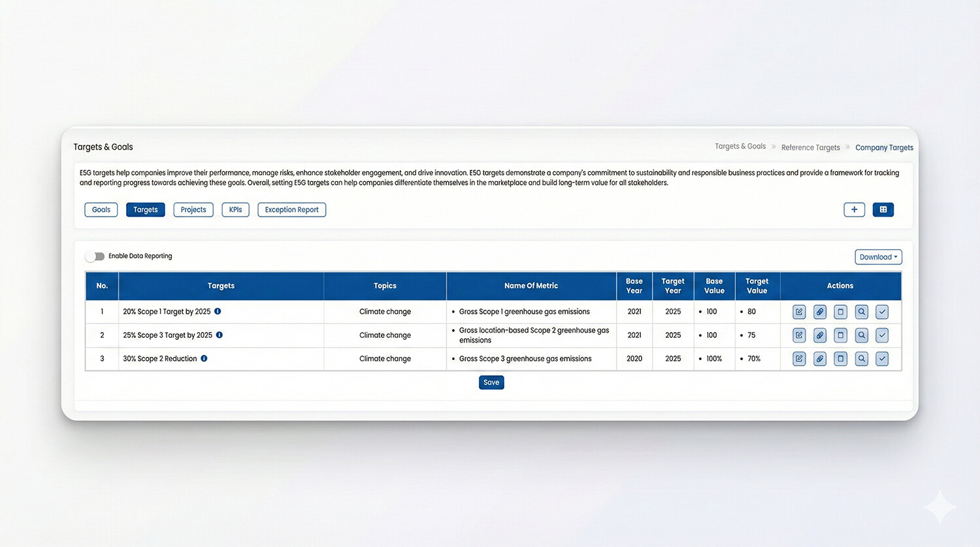Click the edit icon for the 20% Scope 1 target row

pyautogui.click(x=798, y=312)
